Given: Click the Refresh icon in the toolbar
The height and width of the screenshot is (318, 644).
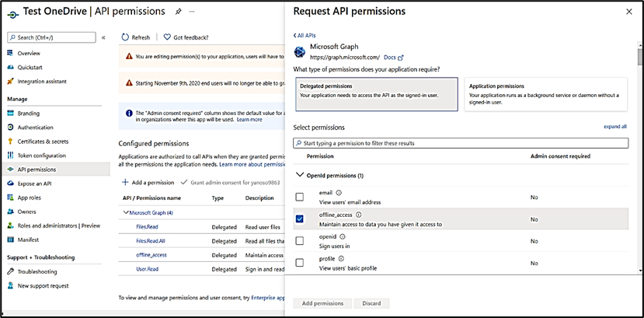Looking at the screenshot, I should (x=125, y=37).
